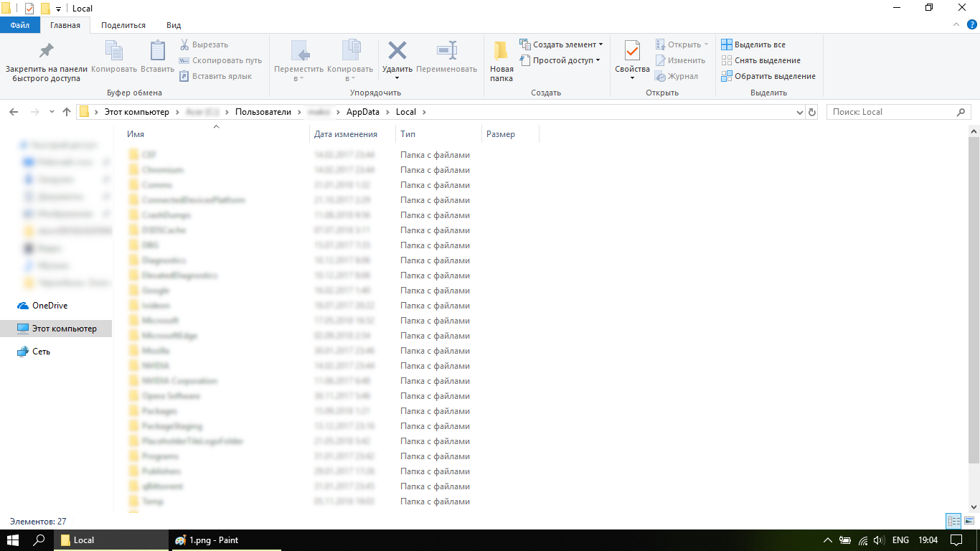980x551 pixels.
Task: Expand the Create Item (Создать элемент) dropdown
Action: [x=600, y=44]
